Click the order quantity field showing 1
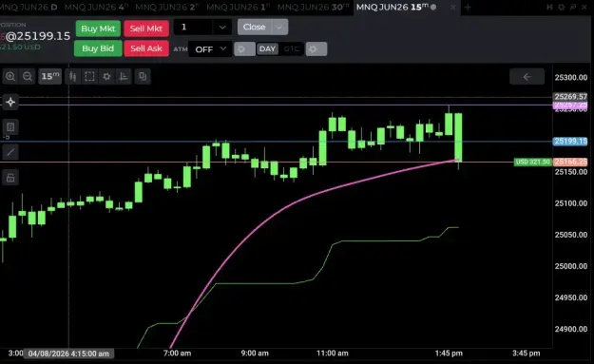 point(194,28)
